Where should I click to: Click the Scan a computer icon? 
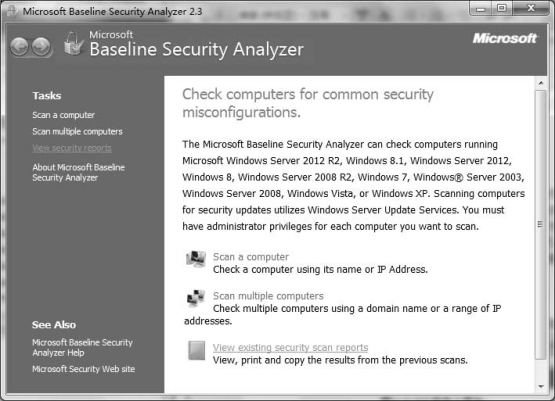click(196, 259)
